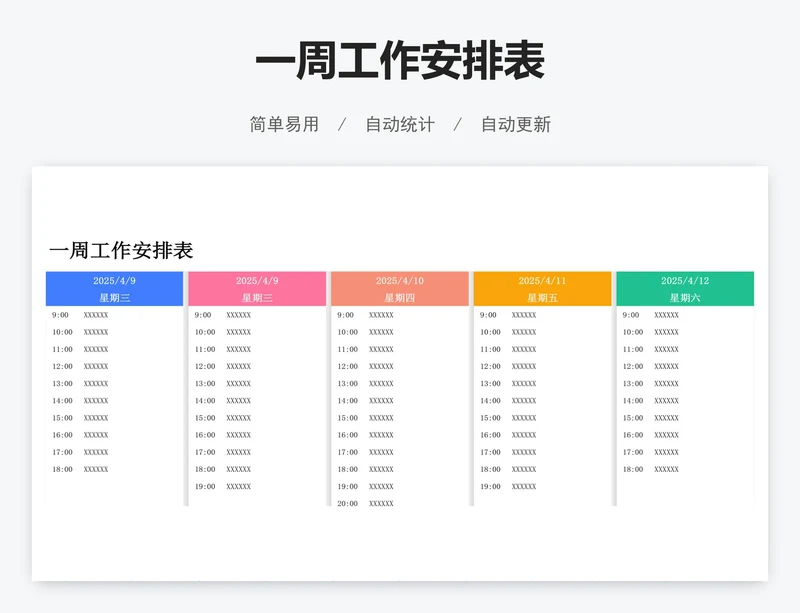Select the 2025/4/9 date in the pink header
Viewport: 800px width, 613px height.
(x=257, y=281)
